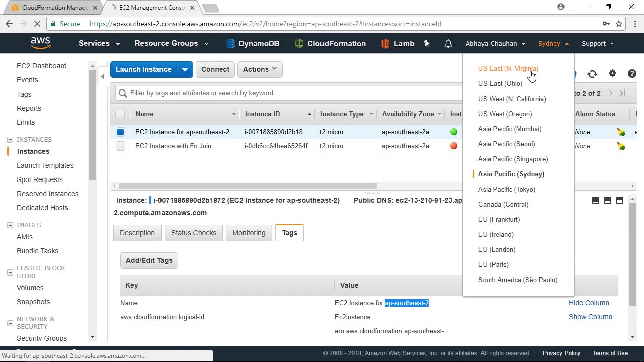Click the Connect button
This screenshot has height=362, width=644.
coord(215,69)
